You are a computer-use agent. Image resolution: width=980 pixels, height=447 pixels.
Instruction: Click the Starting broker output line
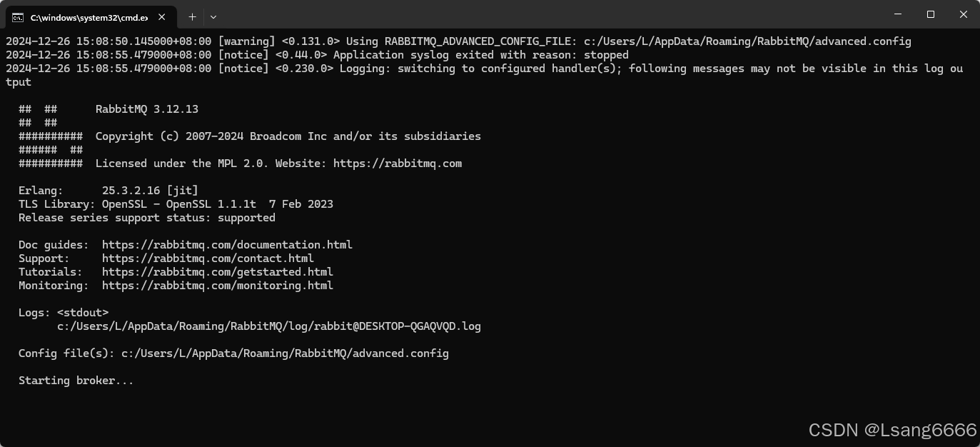(76, 380)
